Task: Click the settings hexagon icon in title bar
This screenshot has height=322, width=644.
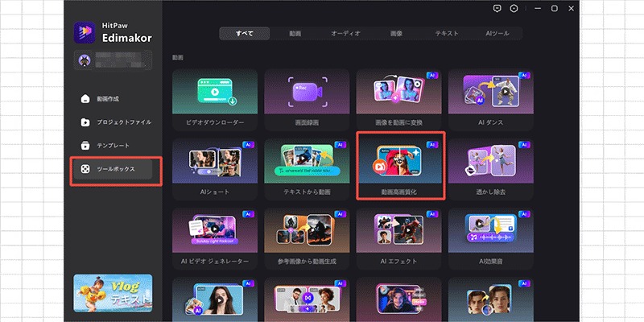Action: click(x=514, y=8)
